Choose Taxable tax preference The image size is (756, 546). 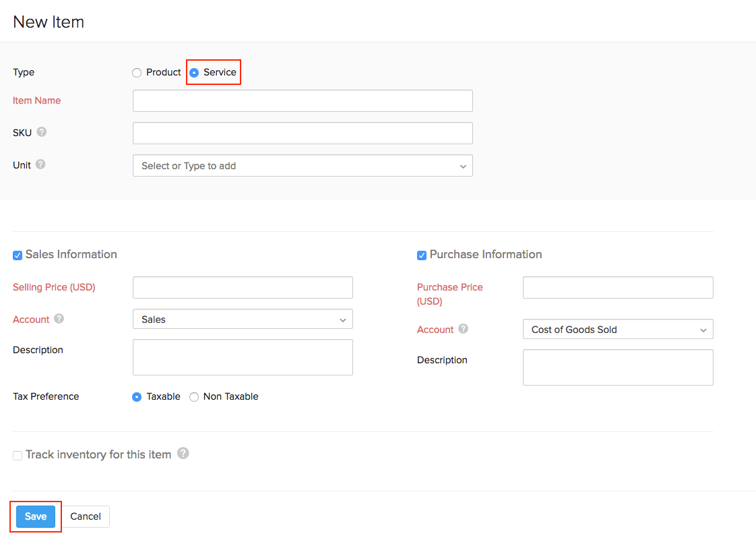[137, 397]
